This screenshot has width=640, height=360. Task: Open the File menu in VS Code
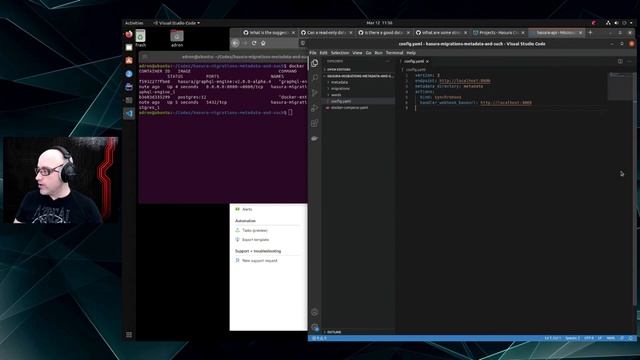pos(313,53)
